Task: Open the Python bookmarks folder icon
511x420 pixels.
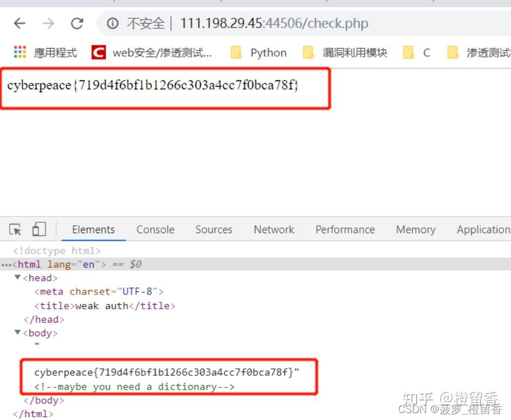Action: (x=235, y=52)
